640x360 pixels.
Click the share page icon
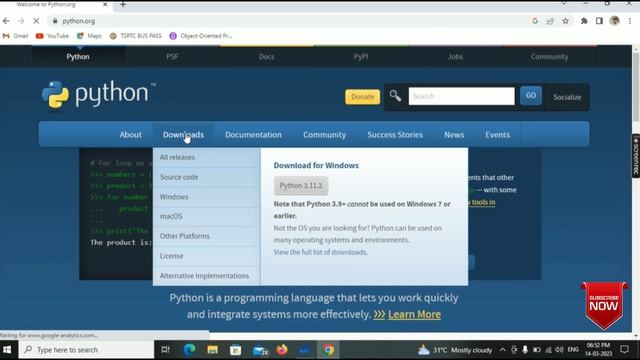[550, 21]
